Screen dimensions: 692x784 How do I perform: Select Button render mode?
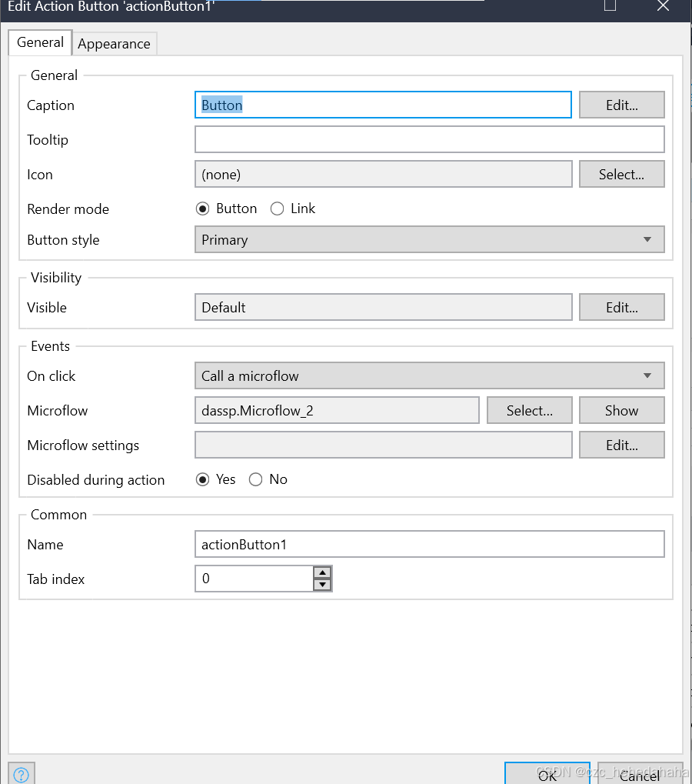tap(203, 209)
